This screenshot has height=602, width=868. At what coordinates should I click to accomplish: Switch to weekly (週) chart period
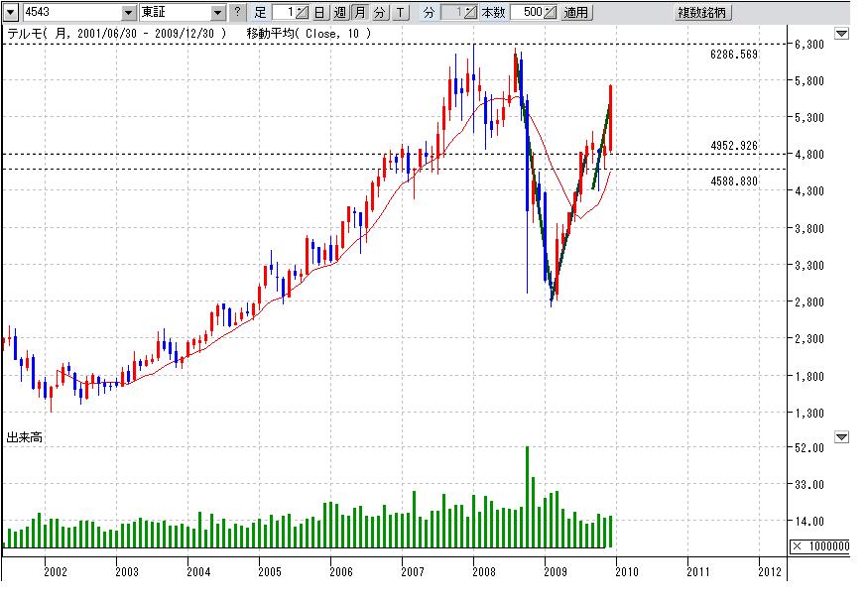point(340,13)
